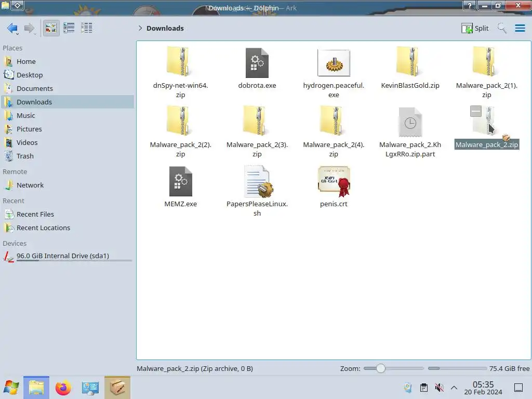Expand hidden system tray icons arrow
This screenshot has height=399, width=532.
pyautogui.click(x=454, y=388)
